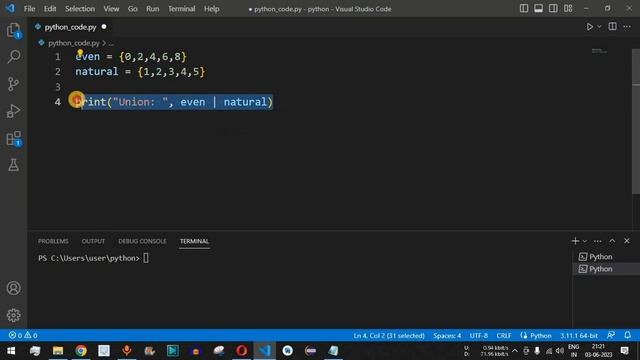Switch to the Output panel tab
The image size is (640, 360).
click(x=93, y=241)
